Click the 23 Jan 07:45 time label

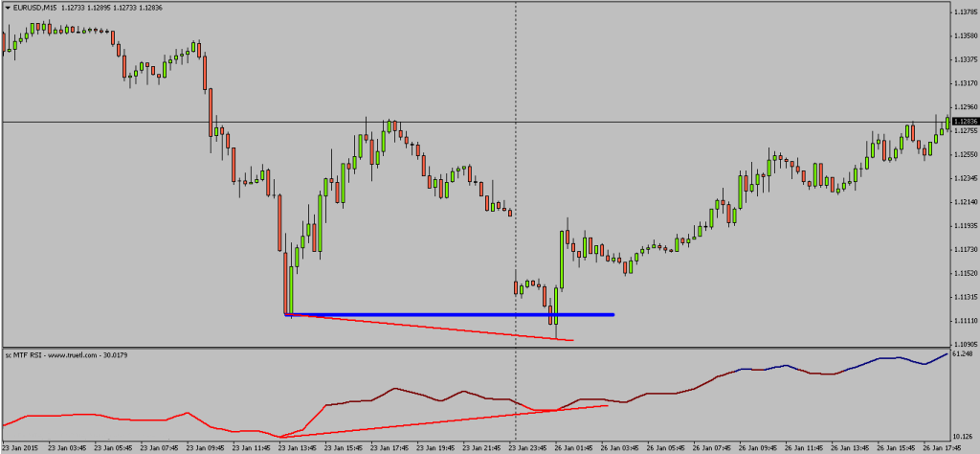pos(160,448)
